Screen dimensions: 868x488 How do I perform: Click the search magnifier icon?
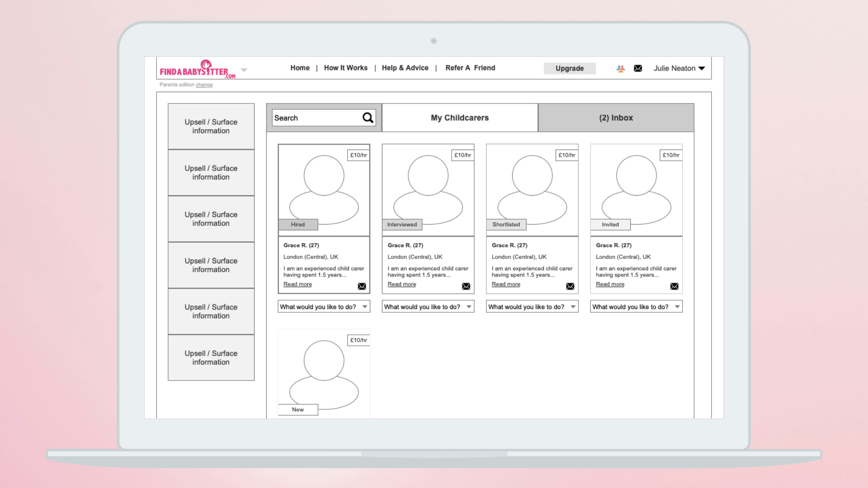coord(368,118)
